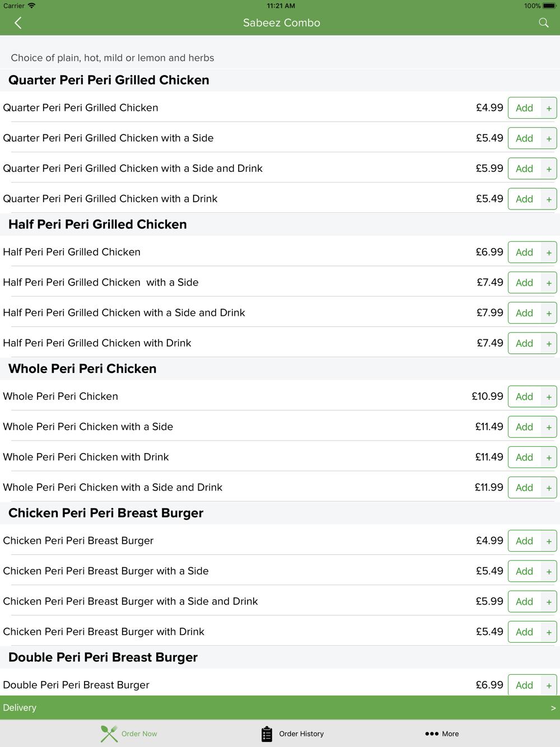Open the More three-dots icon

[x=432, y=734]
